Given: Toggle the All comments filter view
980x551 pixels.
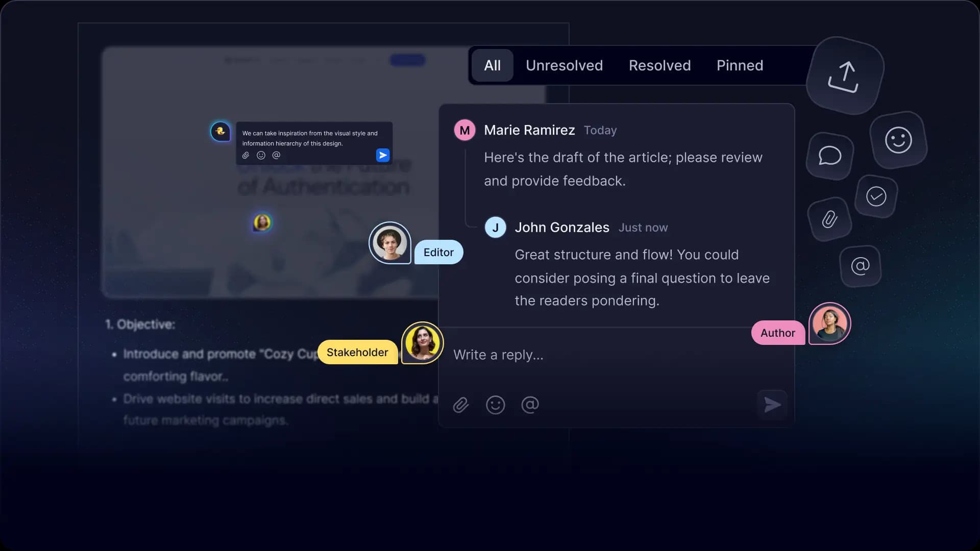Looking at the screenshot, I should coord(492,65).
